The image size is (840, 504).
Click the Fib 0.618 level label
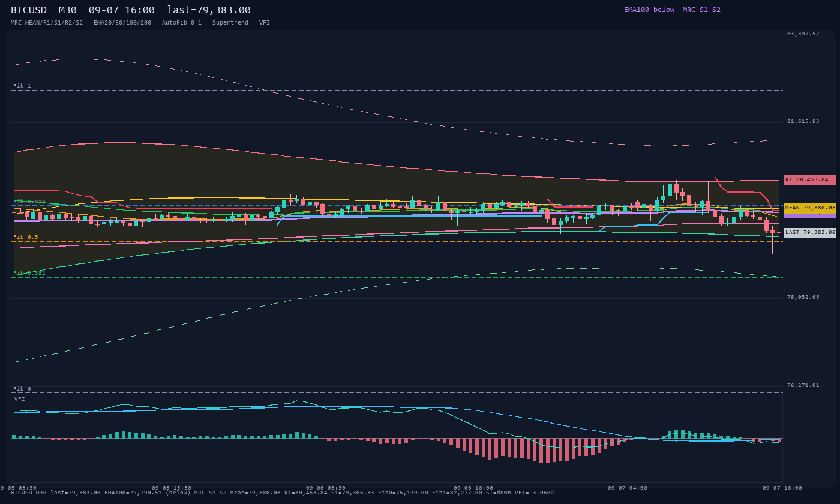(29, 202)
